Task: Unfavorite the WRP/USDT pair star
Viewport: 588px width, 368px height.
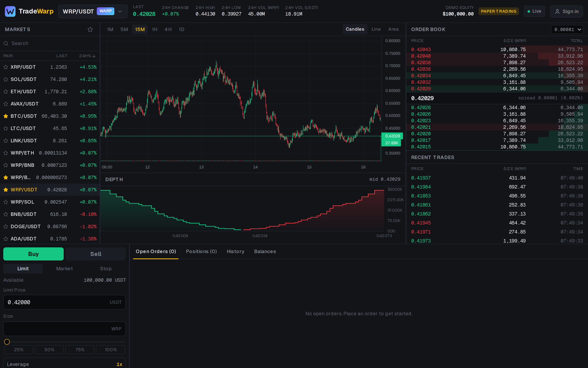Action: pyautogui.click(x=6, y=190)
